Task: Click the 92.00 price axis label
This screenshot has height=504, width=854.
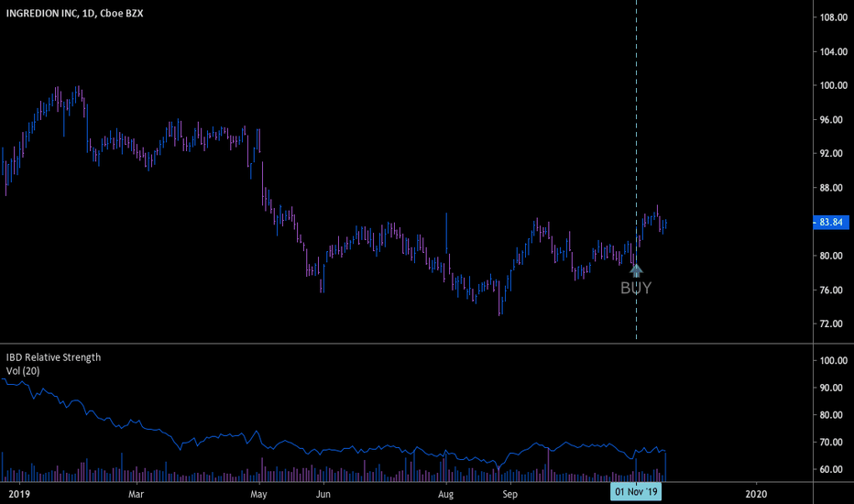Action: [831, 154]
